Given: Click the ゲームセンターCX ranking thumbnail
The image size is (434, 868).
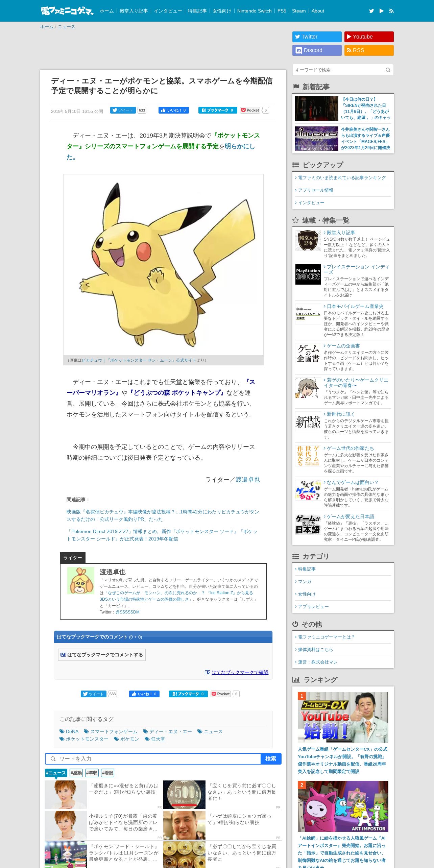Looking at the screenshot, I should click(343, 717).
